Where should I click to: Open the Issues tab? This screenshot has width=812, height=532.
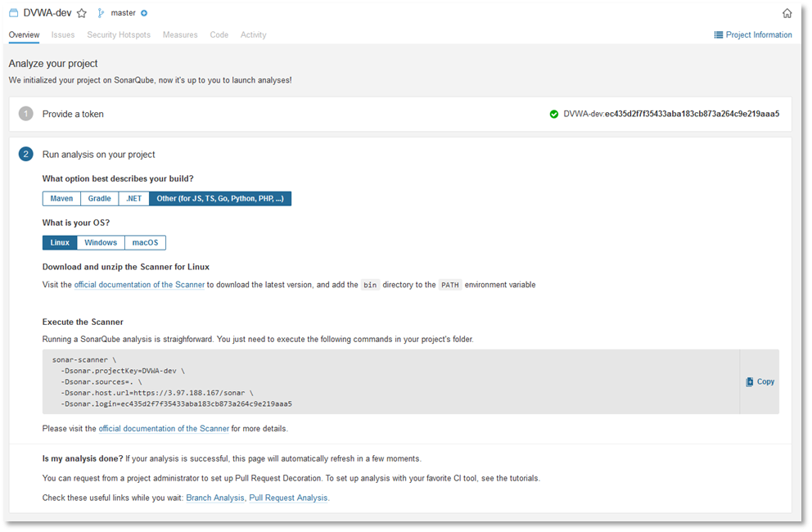63,35
